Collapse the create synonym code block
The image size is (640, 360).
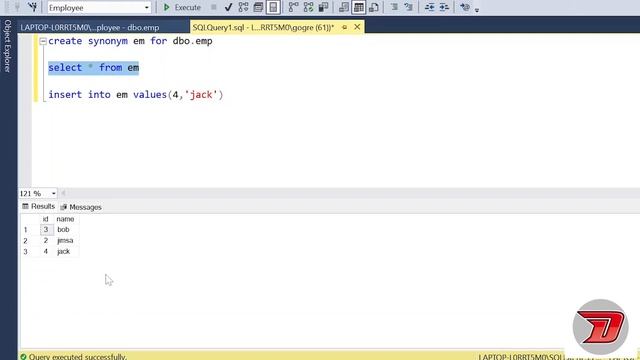click(x=43, y=41)
